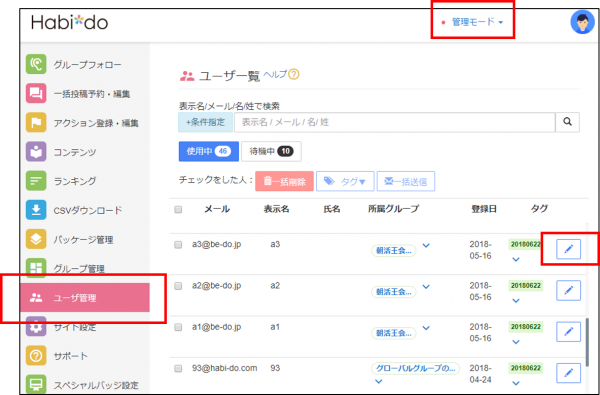Expand group chevron under グローバルグループの...
This screenshot has height=395, width=600.
pos(378,381)
